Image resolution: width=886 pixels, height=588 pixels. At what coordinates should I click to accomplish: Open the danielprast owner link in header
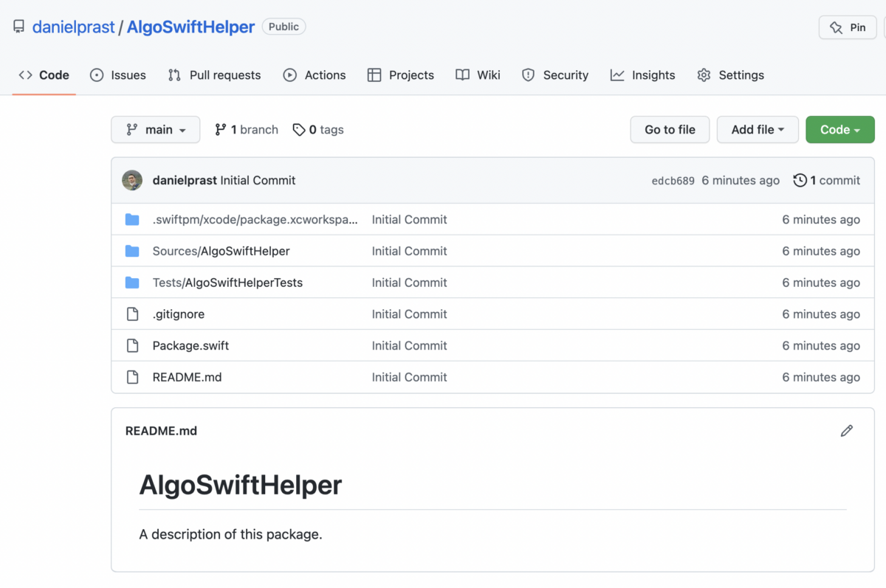coord(74,27)
